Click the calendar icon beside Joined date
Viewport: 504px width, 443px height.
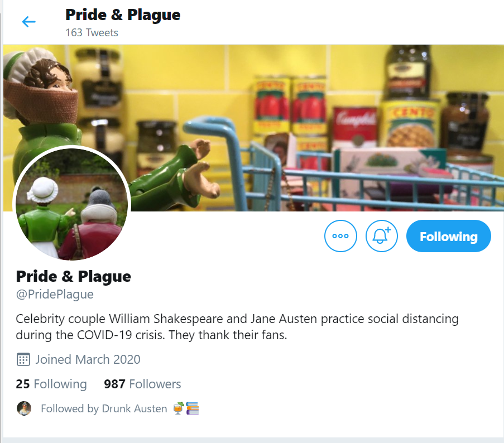tap(23, 359)
